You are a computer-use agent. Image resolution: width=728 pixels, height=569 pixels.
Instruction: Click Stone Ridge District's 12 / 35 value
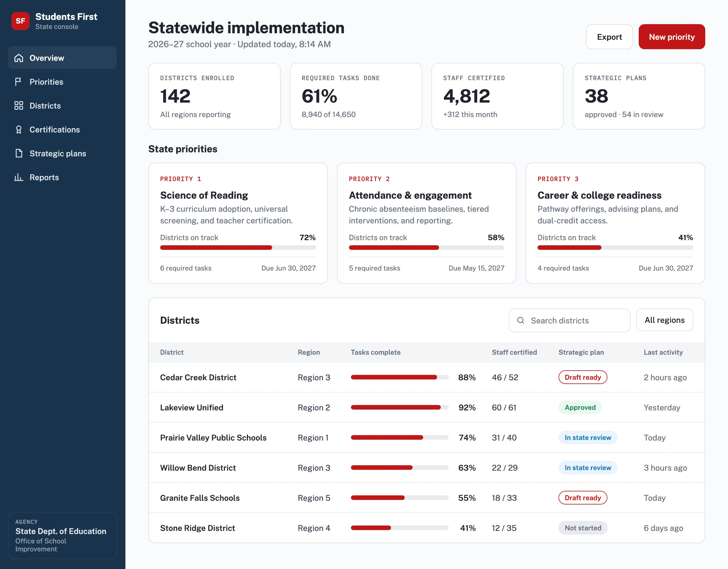[x=504, y=528]
